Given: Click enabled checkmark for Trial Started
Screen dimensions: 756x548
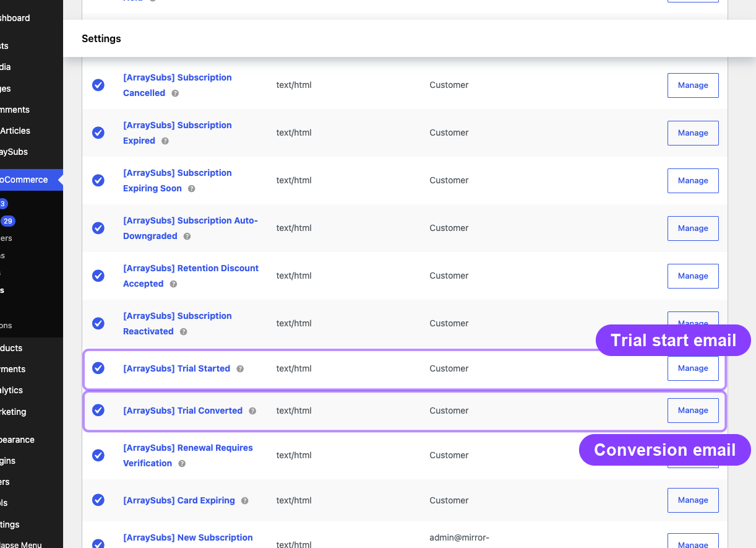Looking at the screenshot, I should (98, 368).
